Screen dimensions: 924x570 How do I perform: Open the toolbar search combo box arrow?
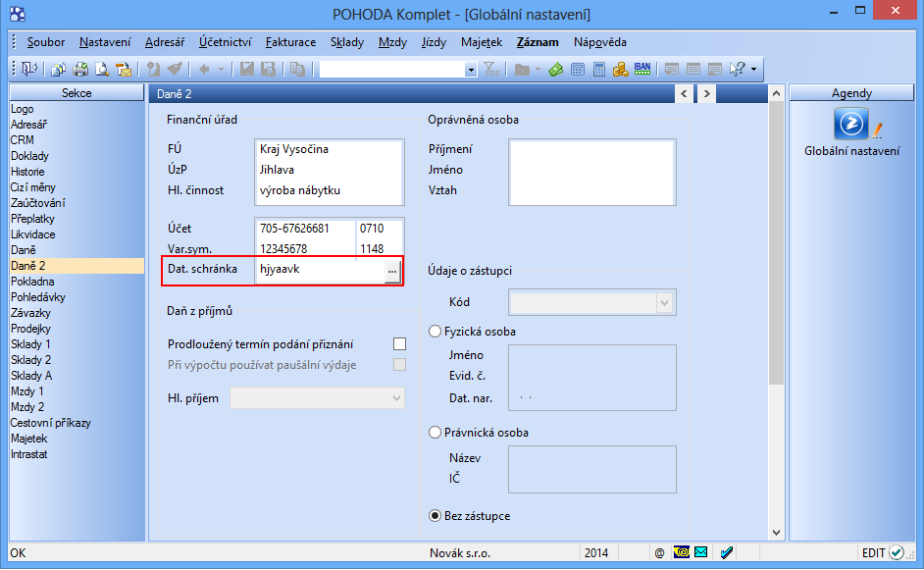click(x=470, y=70)
